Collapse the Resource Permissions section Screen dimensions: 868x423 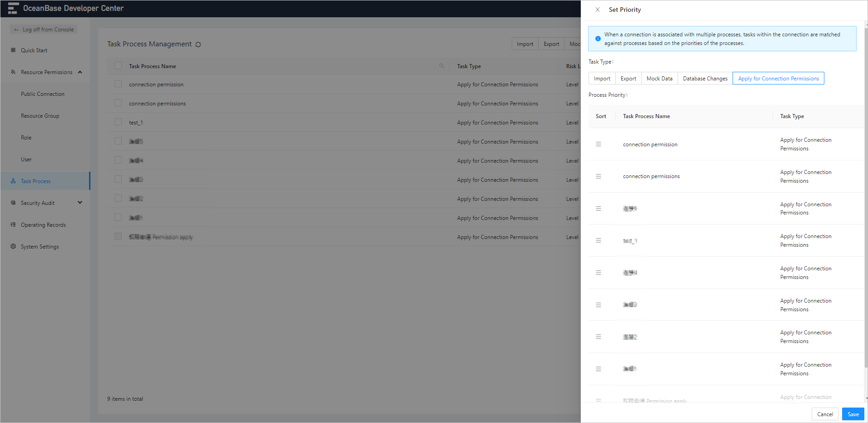[80, 72]
